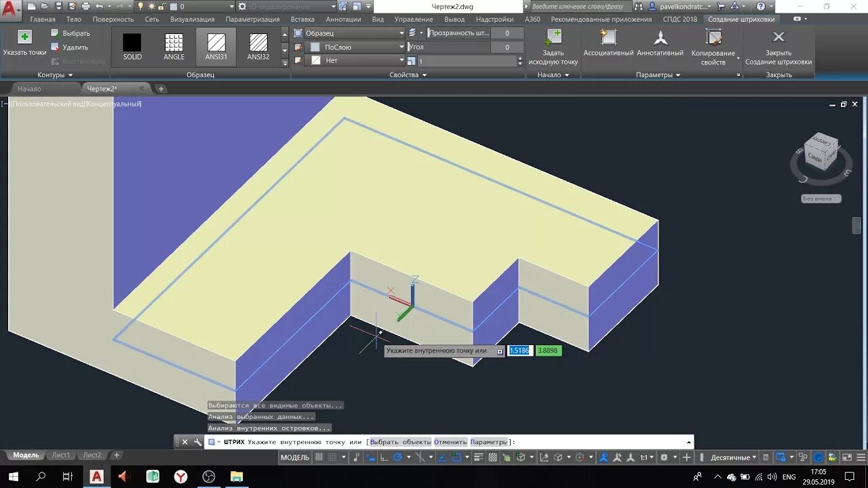The image size is (868, 488).
Task: Expand the Начало panel
Action: (x=553, y=75)
